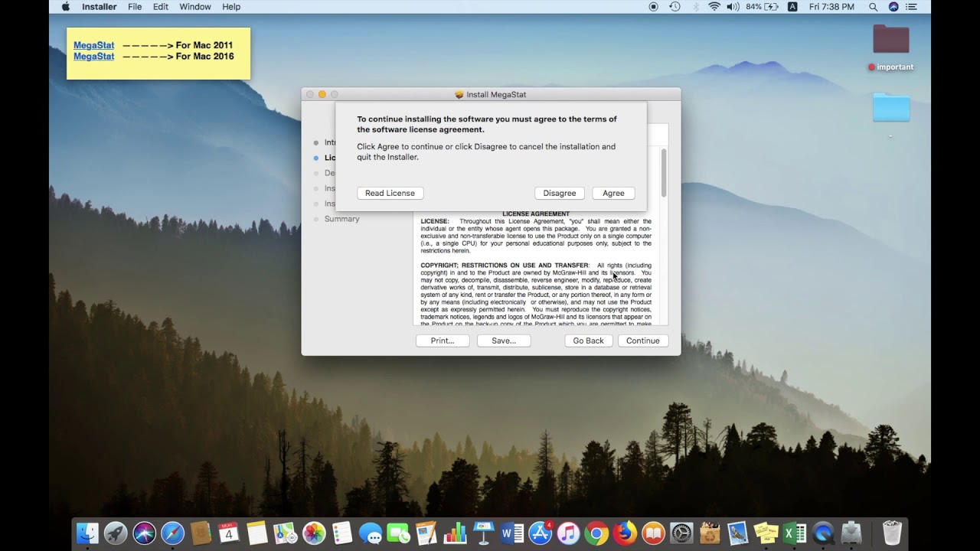Open Launchpad rocket icon in dock

116,533
